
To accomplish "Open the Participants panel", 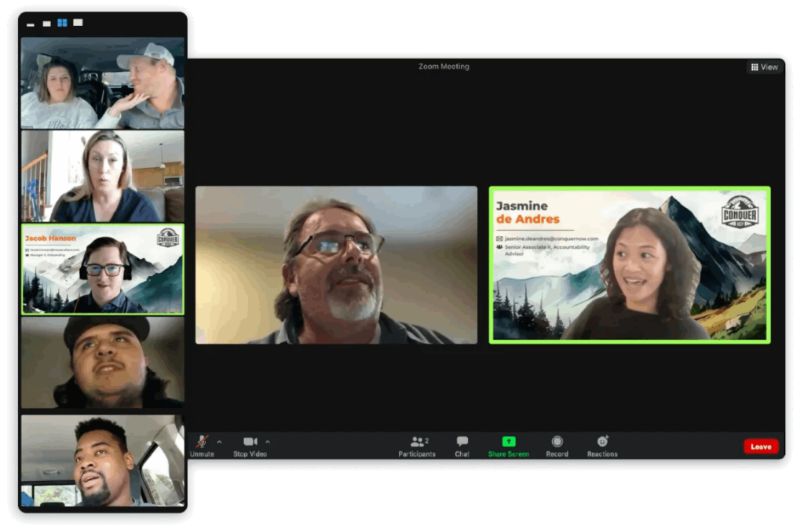I will point(417,446).
